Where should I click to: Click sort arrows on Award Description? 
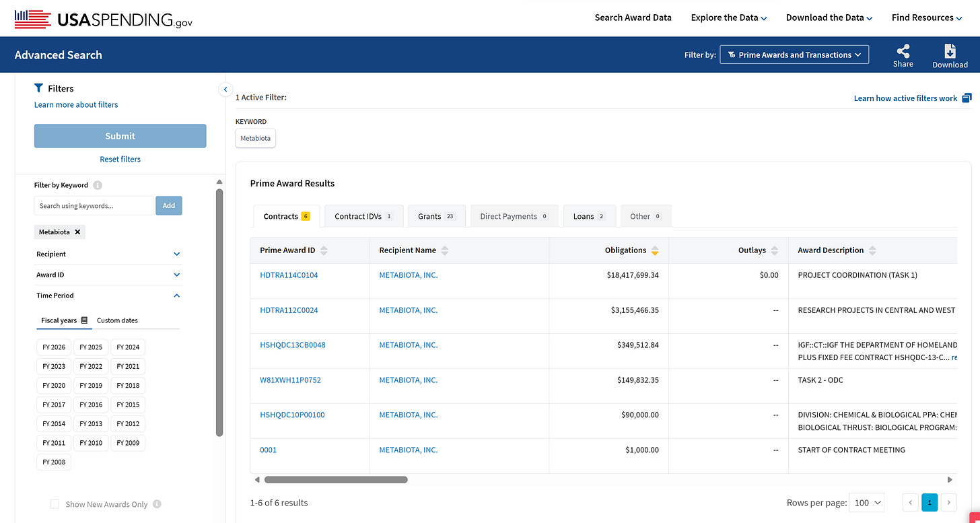click(872, 250)
